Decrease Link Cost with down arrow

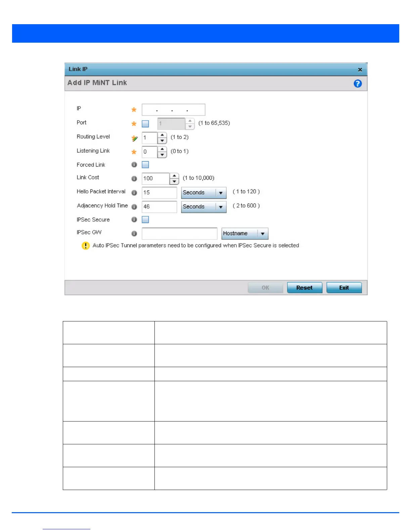coord(174,181)
